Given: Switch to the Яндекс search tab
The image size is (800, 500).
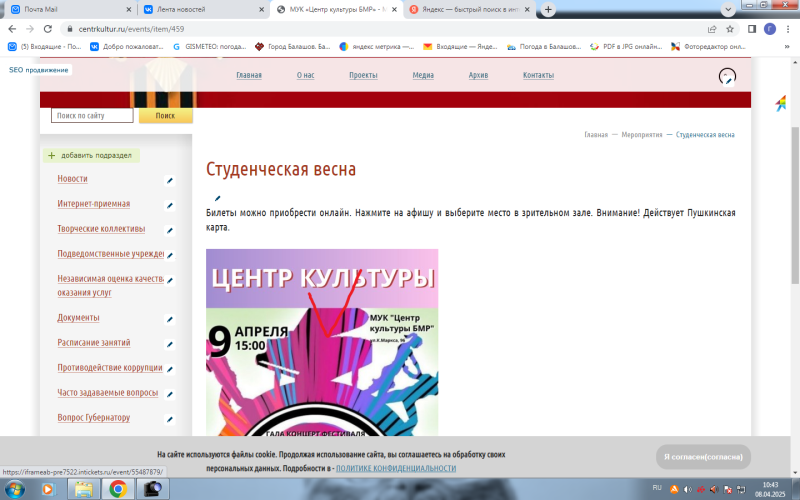Looking at the screenshot, I should (470, 9).
